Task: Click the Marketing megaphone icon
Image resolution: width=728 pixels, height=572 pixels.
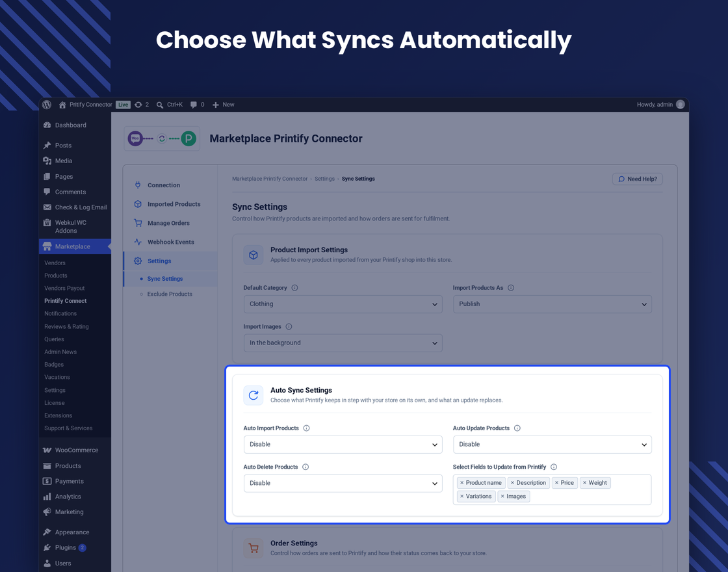Action: (x=47, y=512)
